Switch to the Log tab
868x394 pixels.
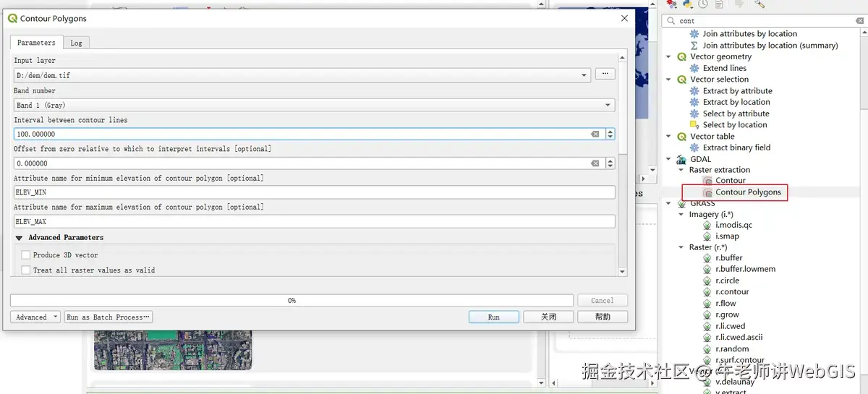(76, 43)
